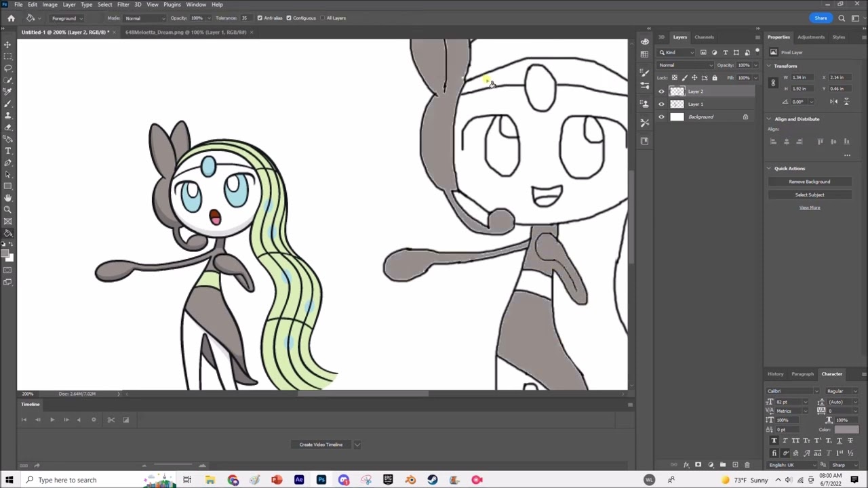Flip vertical in Transform section
The image size is (868, 488).
[x=846, y=102]
